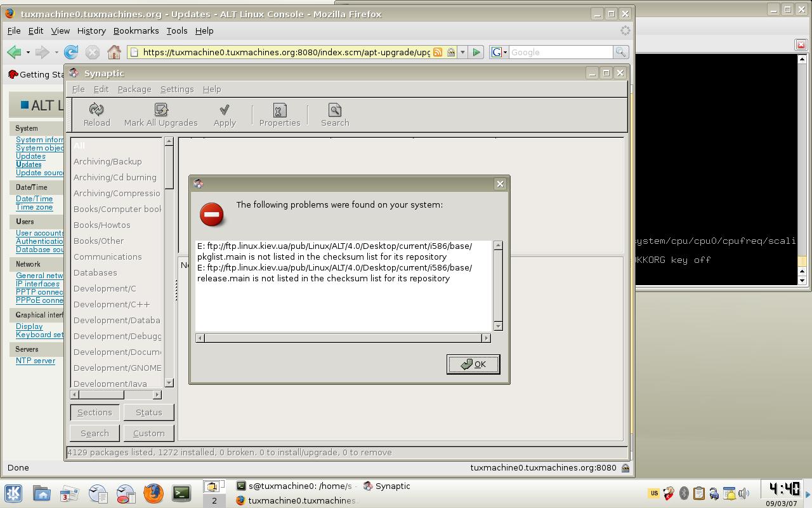Click the Apply checkmark icon in Synaptic
The image size is (812, 508).
pos(225,109)
